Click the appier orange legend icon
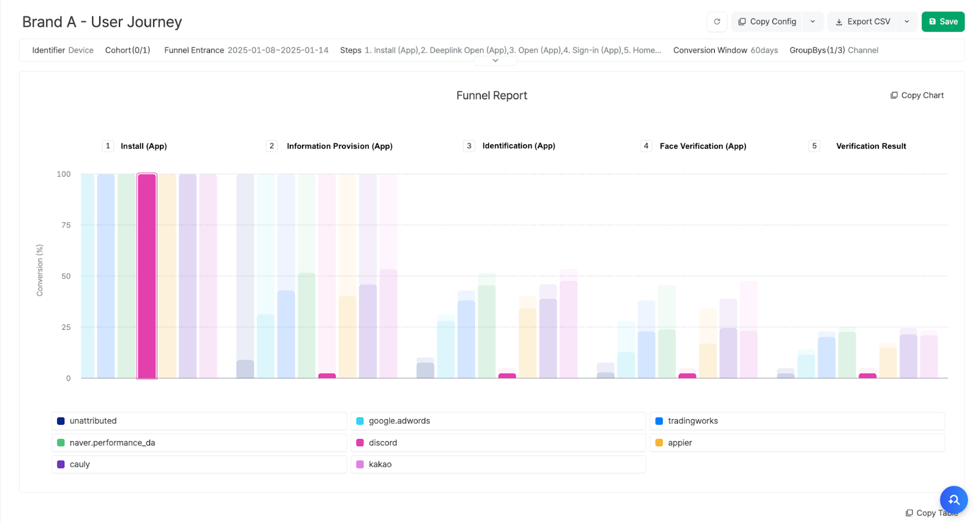The height and width of the screenshot is (522, 980). point(659,443)
